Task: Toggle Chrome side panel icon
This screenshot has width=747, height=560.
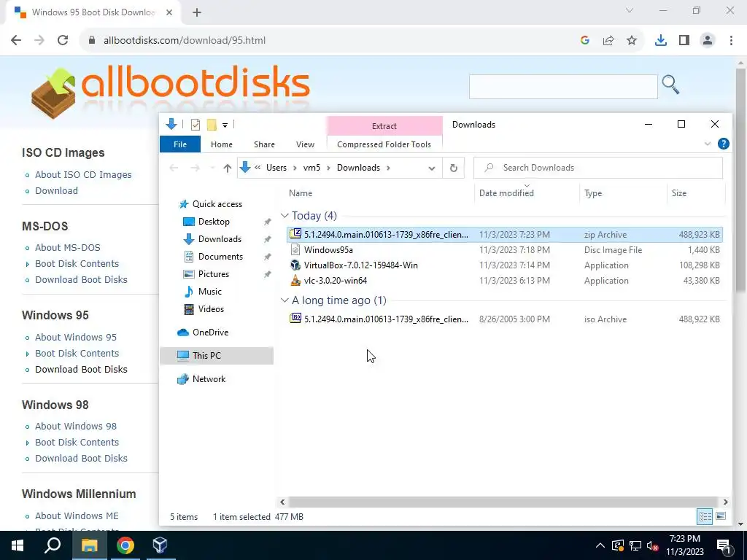Action: [684, 41]
